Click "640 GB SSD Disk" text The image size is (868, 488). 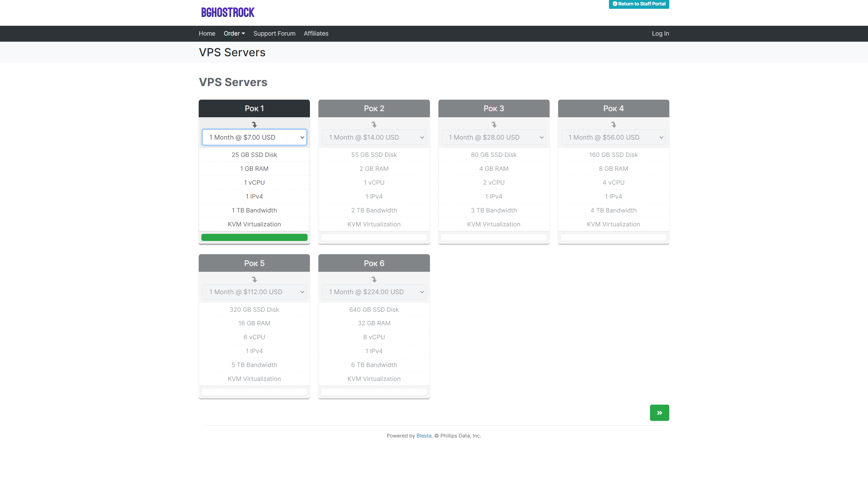pos(374,310)
